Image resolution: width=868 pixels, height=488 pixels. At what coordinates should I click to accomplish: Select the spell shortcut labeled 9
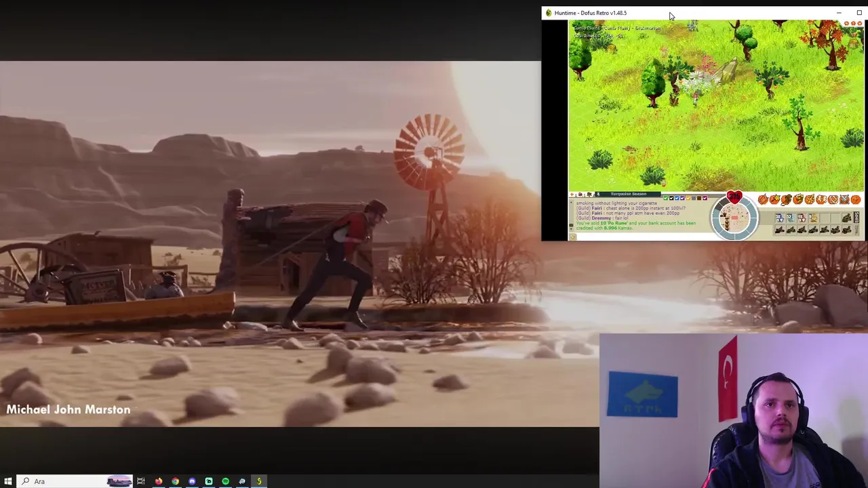[813, 218]
